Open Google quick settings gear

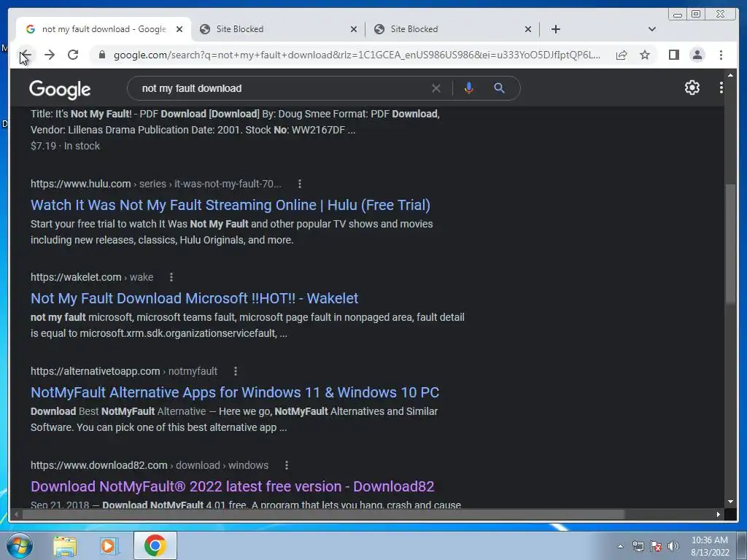pyautogui.click(x=692, y=87)
